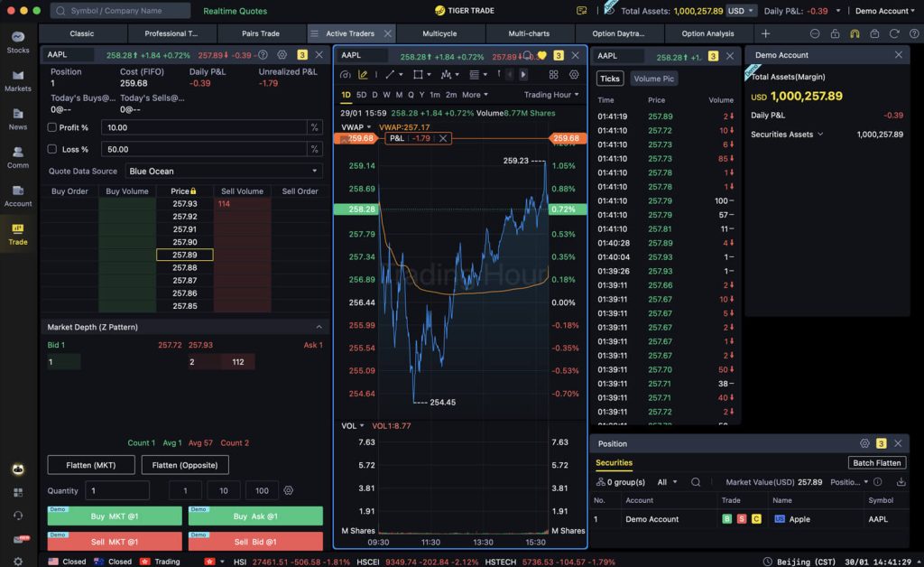
Task: Toggle asset visibility eye icon
Action: click(x=610, y=11)
